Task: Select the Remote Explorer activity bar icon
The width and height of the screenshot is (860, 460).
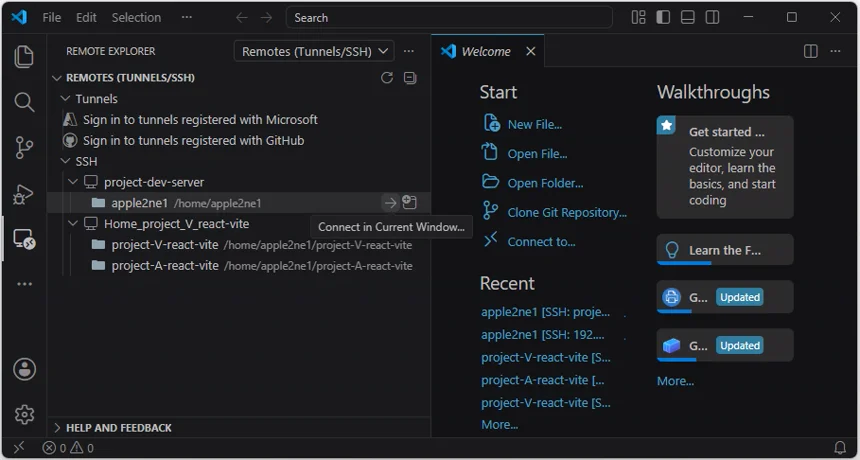Action: [x=24, y=239]
